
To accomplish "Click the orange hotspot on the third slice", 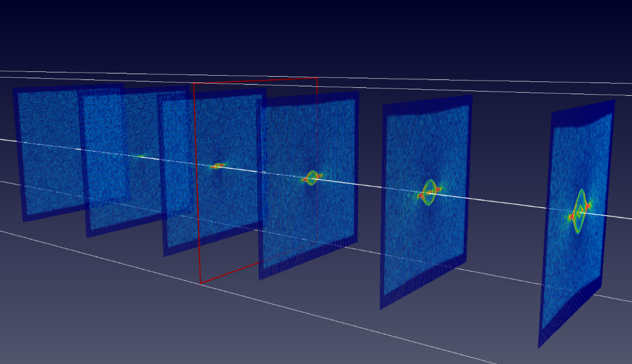I will pos(217,166).
